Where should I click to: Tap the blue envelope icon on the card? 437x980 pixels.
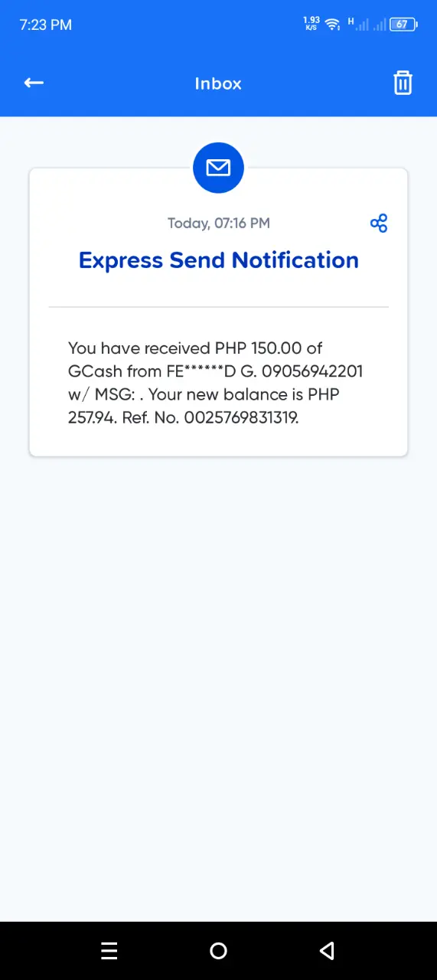[218, 167]
